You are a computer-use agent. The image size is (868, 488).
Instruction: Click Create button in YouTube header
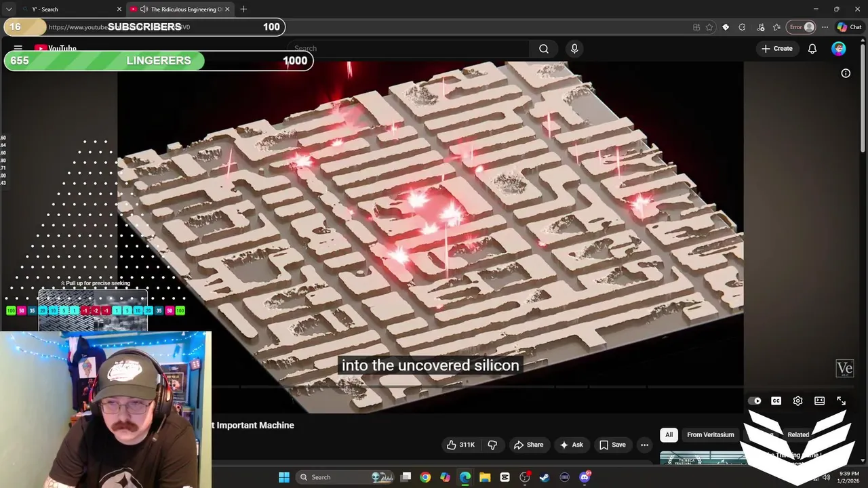(777, 49)
